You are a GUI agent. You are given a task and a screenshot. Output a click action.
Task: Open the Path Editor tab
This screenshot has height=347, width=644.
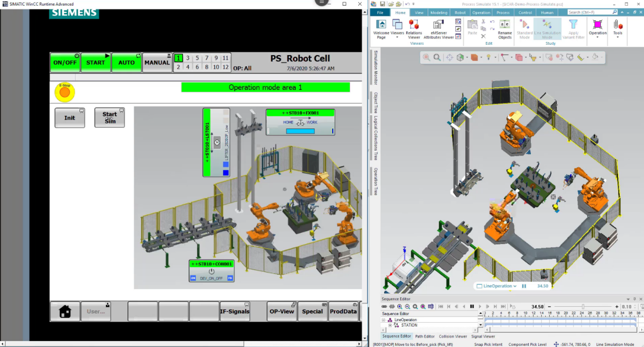point(425,337)
